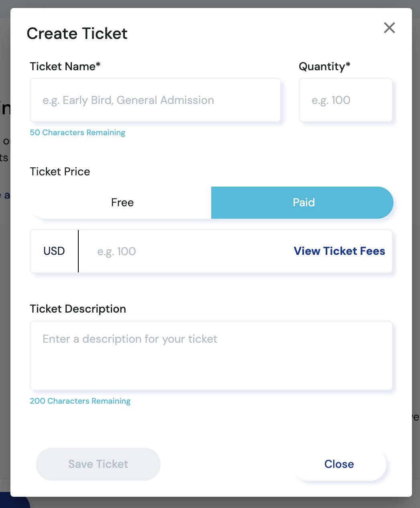Click the Close button at the bottom
The height and width of the screenshot is (508, 420).
[339, 464]
